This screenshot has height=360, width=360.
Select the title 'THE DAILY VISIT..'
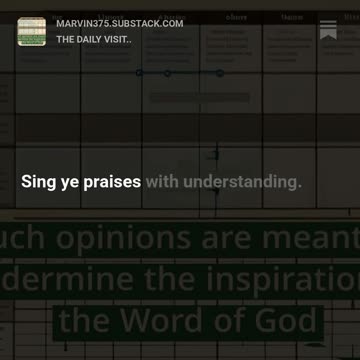94,40
